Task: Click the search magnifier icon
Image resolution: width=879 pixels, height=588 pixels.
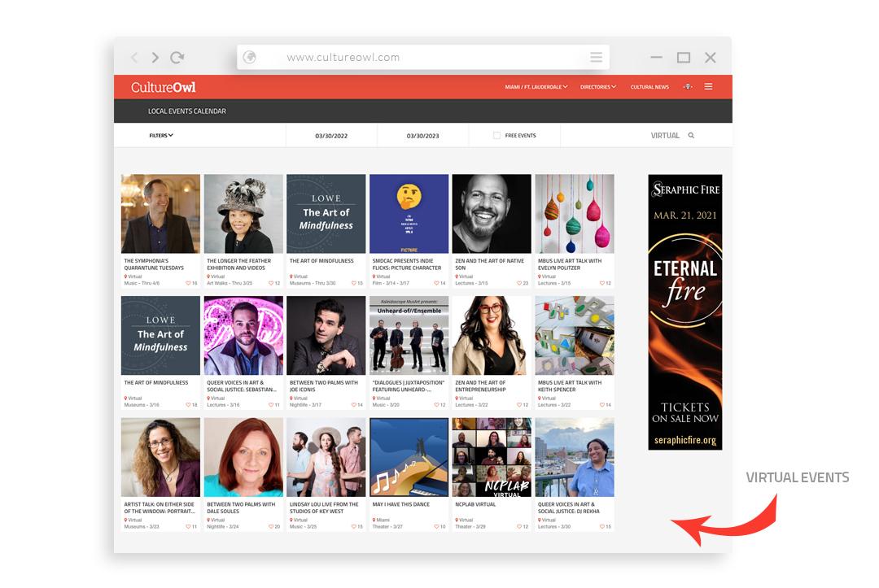Action: [x=691, y=136]
